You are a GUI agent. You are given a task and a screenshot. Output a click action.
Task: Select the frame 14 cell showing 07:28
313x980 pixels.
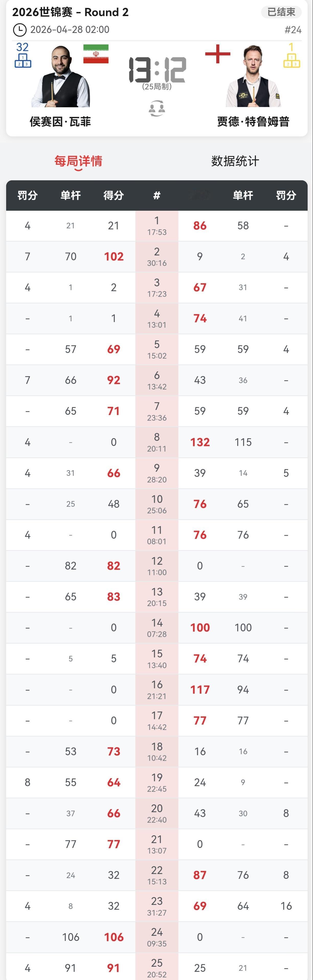tap(157, 628)
